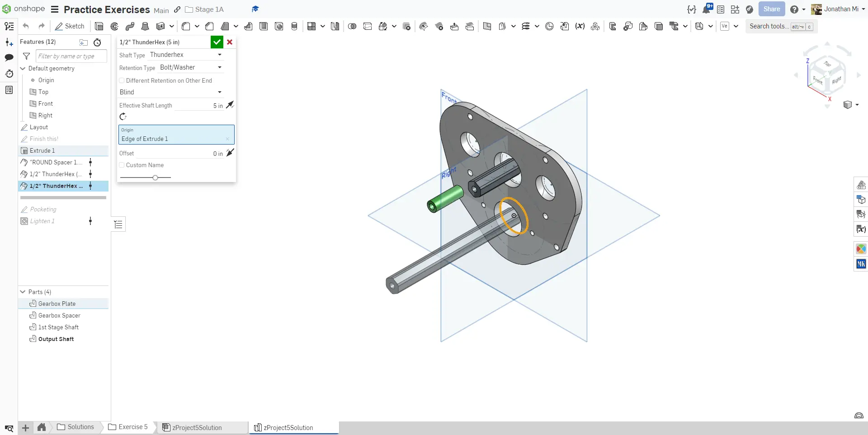Select the Sweep tool
Viewport: 868px width, 435px height.
(130, 26)
